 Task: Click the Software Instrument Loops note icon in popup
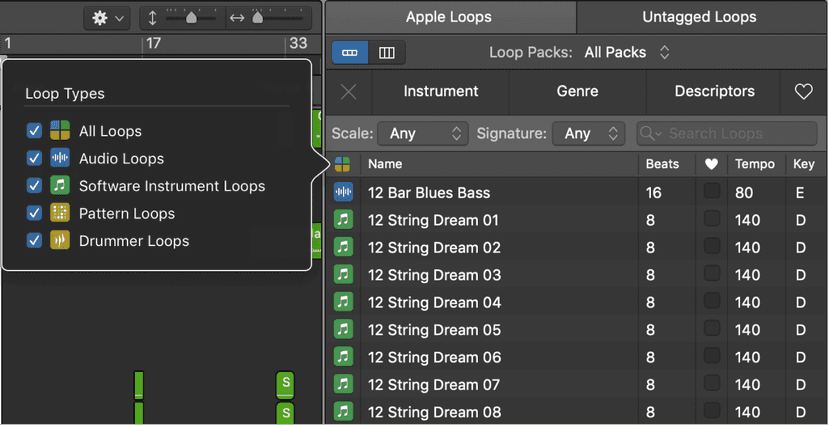[x=60, y=185]
